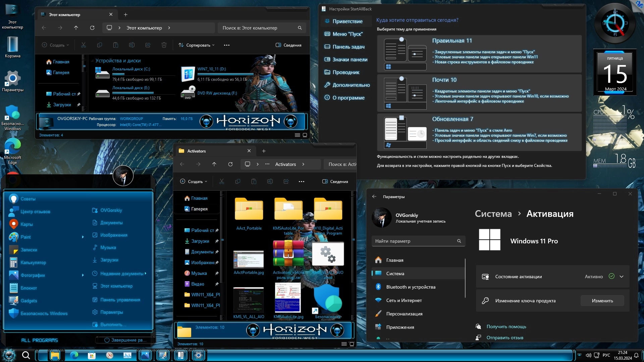The height and width of the screenshot is (362, 644).
Task: Click refresh button in Этот компьютер window
Action: (92, 28)
